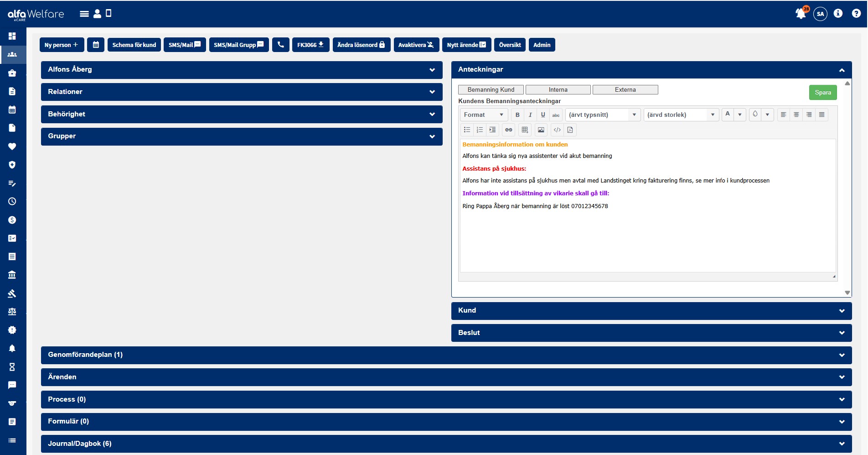The height and width of the screenshot is (455, 868).
Task: Open HTML source code view
Action: (557, 130)
